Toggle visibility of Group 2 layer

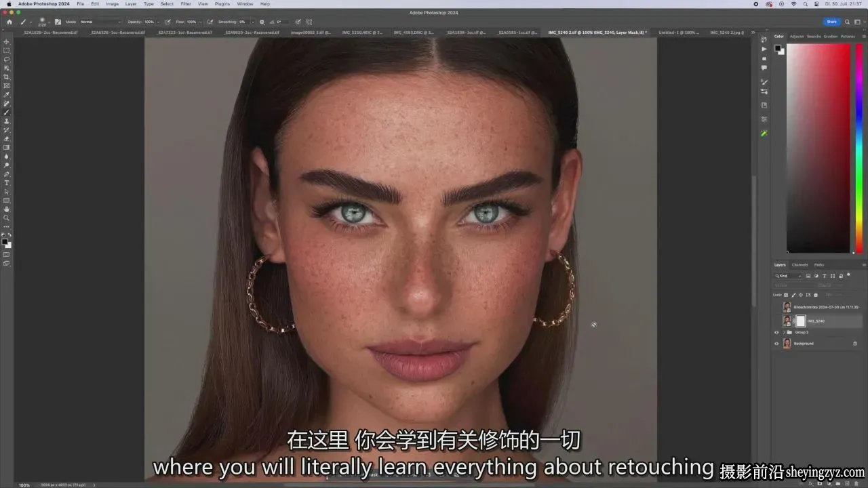click(776, 332)
